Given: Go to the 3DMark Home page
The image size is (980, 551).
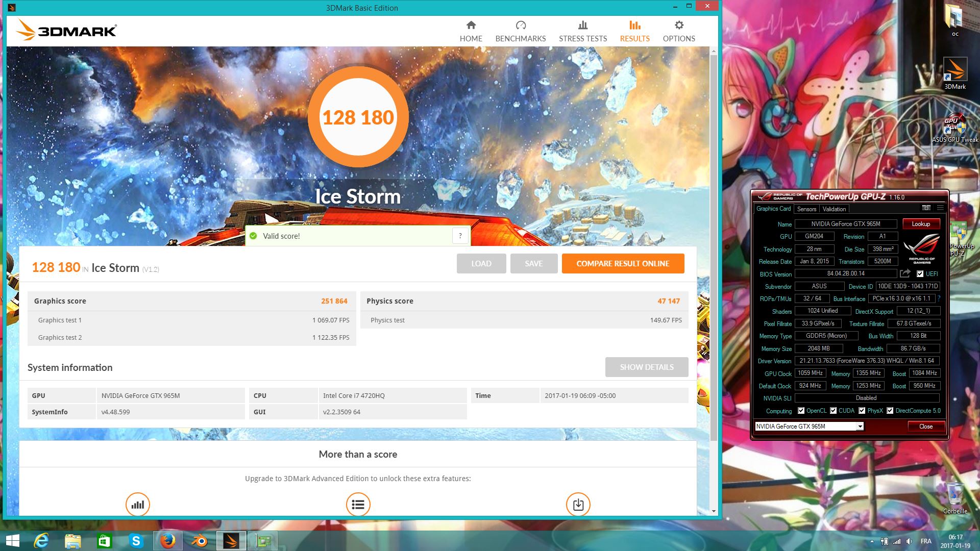Looking at the screenshot, I should pyautogui.click(x=471, y=32).
